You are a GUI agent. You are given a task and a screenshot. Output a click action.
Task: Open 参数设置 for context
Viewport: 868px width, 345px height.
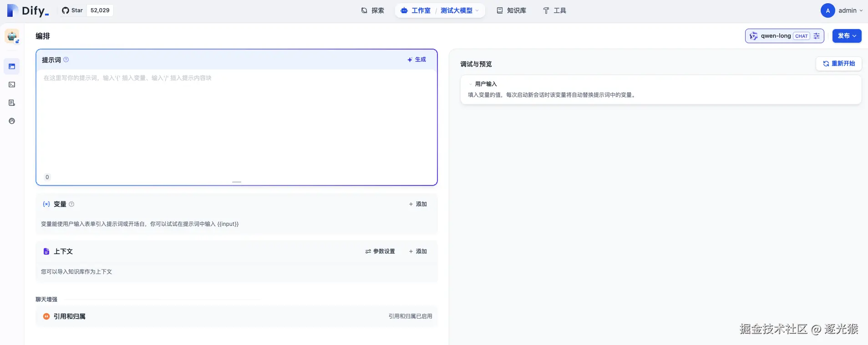[380, 251]
